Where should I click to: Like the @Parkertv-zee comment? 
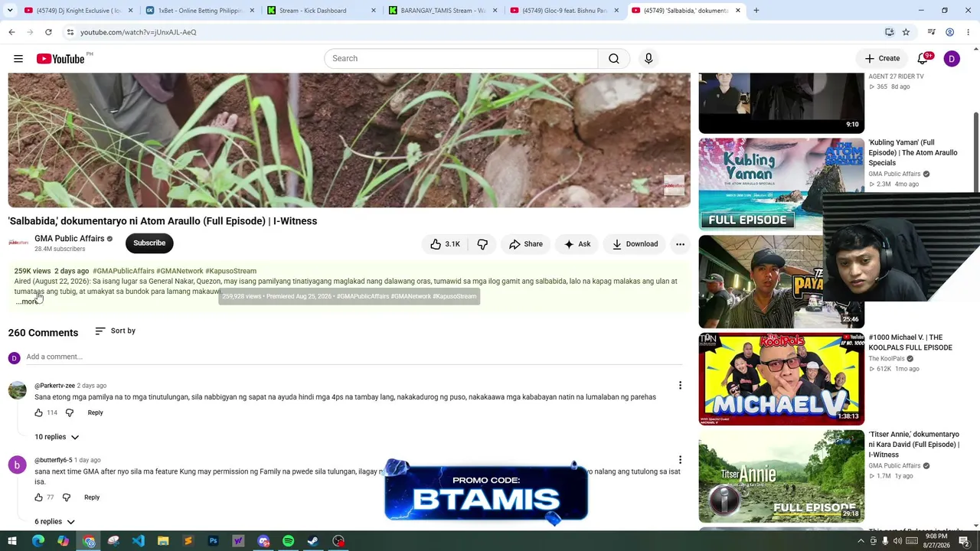(x=39, y=412)
